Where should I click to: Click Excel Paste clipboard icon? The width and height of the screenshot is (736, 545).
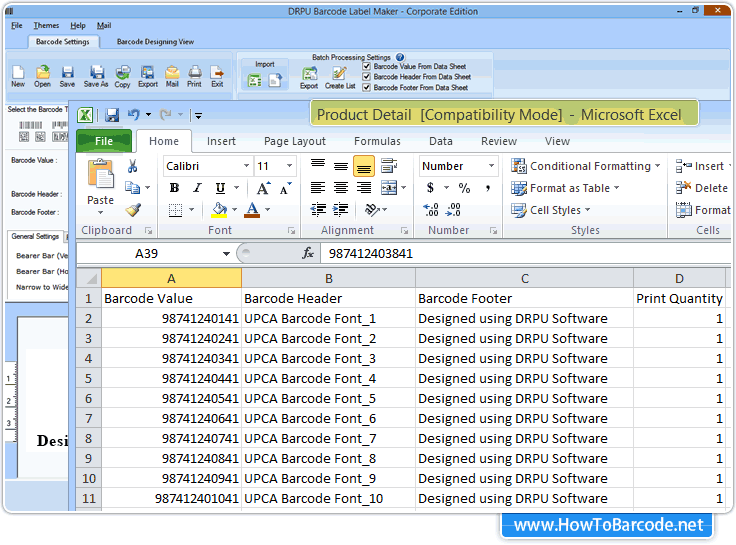(100, 174)
